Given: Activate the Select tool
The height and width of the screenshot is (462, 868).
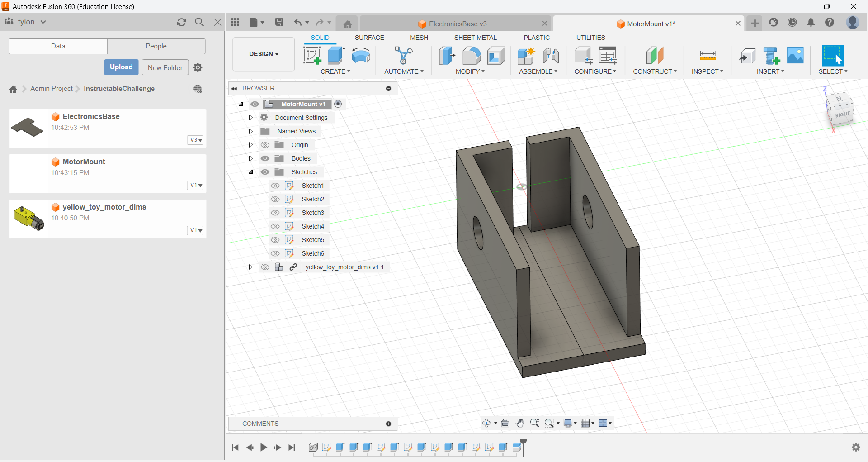Looking at the screenshot, I should [x=832, y=56].
